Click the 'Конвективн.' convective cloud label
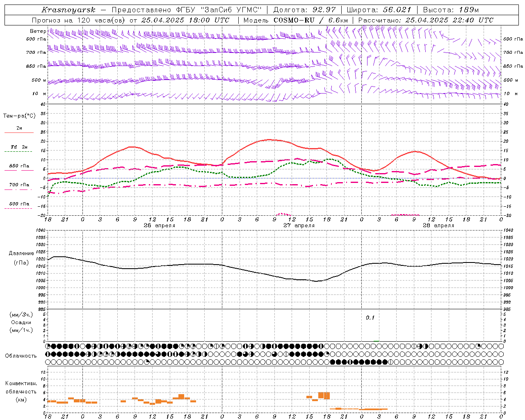525x420 pixels. pos(21,383)
